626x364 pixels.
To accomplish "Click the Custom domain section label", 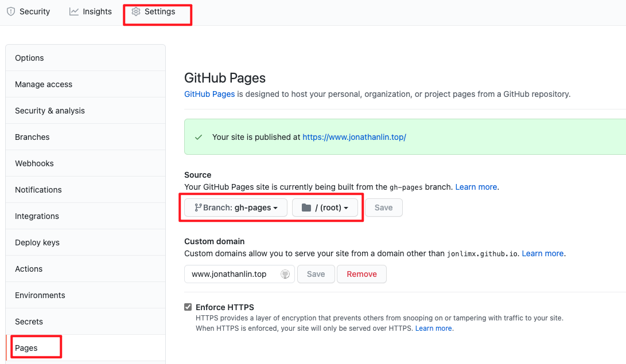I will (215, 241).
